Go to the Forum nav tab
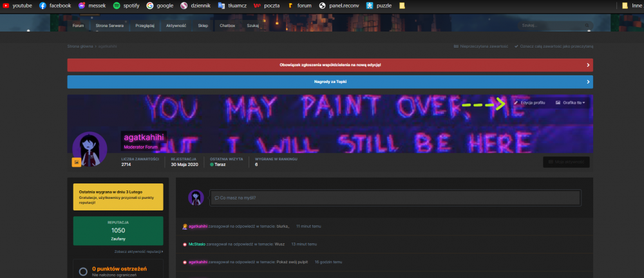Image resolution: width=644 pixels, height=278 pixels. click(x=78, y=26)
